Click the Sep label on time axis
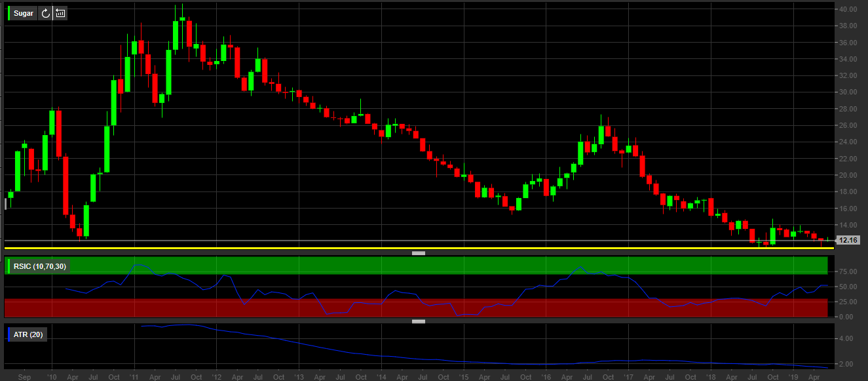Viewport: 868px width, 381px height. 25,377
